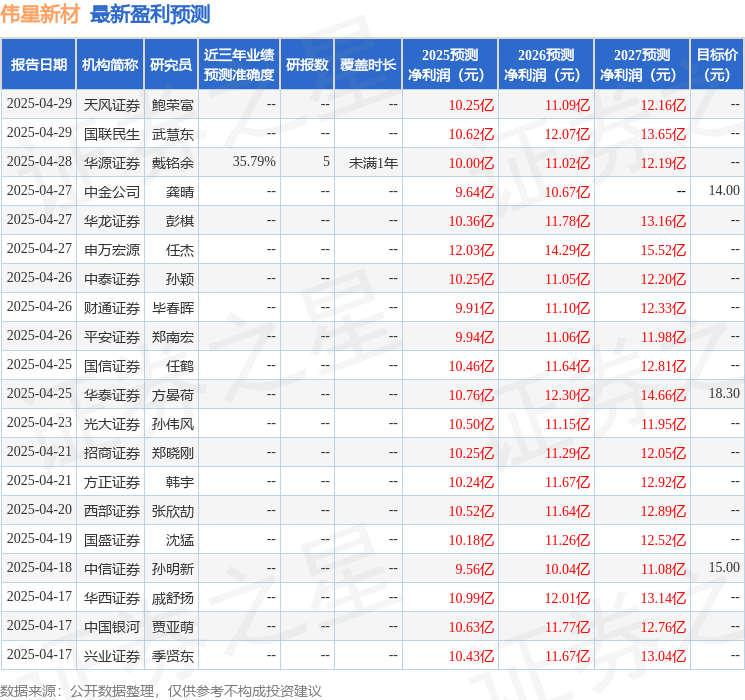Click the 目标价 column header
The width and height of the screenshot is (745, 700).
click(717, 65)
